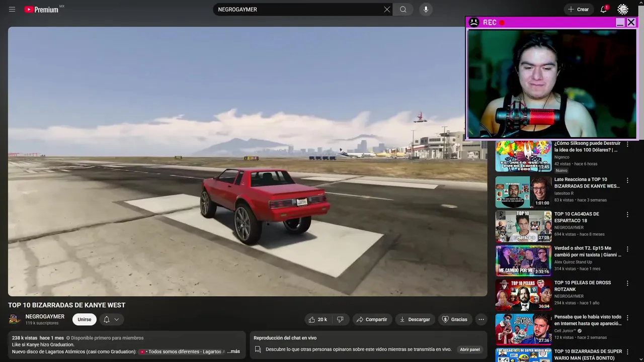Open live chat replay with Abrir panel
The image size is (644, 362).
tap(470, 349)
